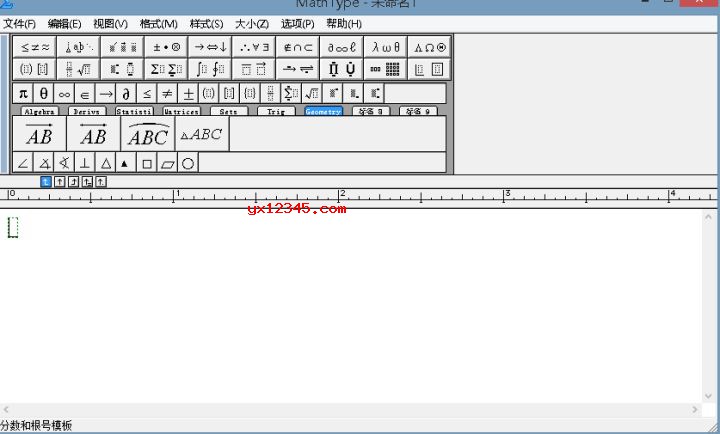Open the 文件(F) menu
This screenshot has width=720, height=434.
pyautogui.click(x=19, y=24)
